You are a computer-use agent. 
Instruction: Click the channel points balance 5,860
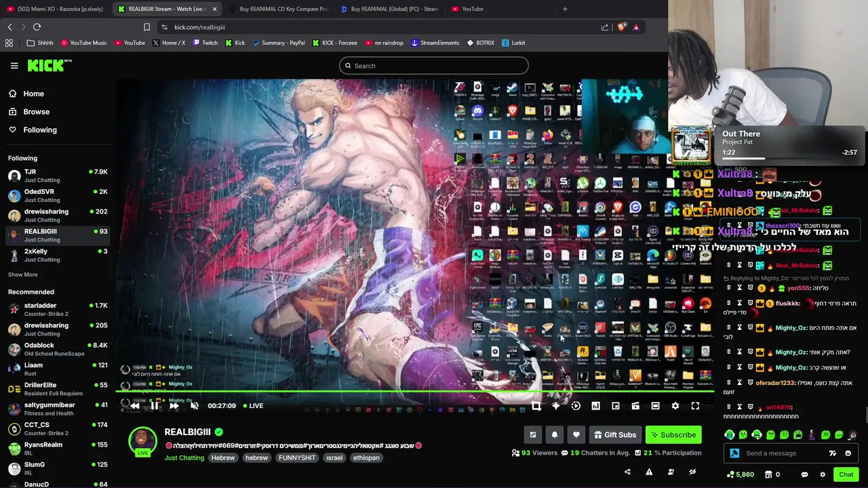[740, 474]
